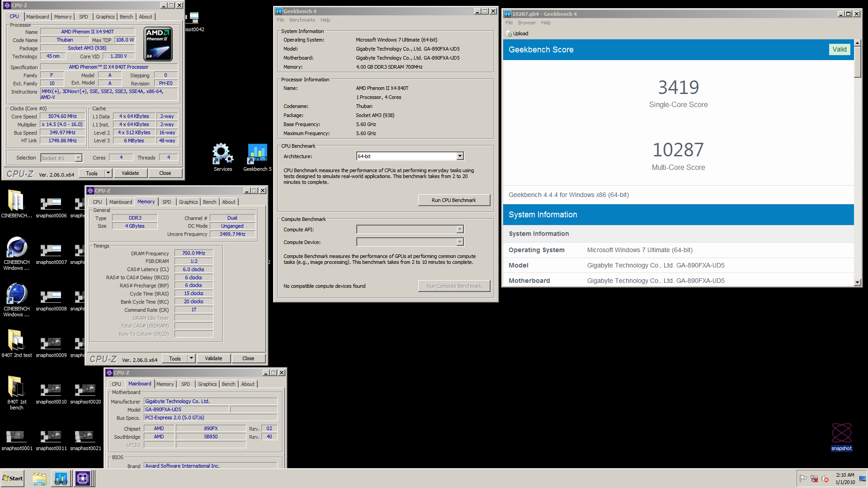The height and width of the screenshot is (488, 868).
Task: Select the snaphsot0010 desktop file
Action: pos(51,394)
